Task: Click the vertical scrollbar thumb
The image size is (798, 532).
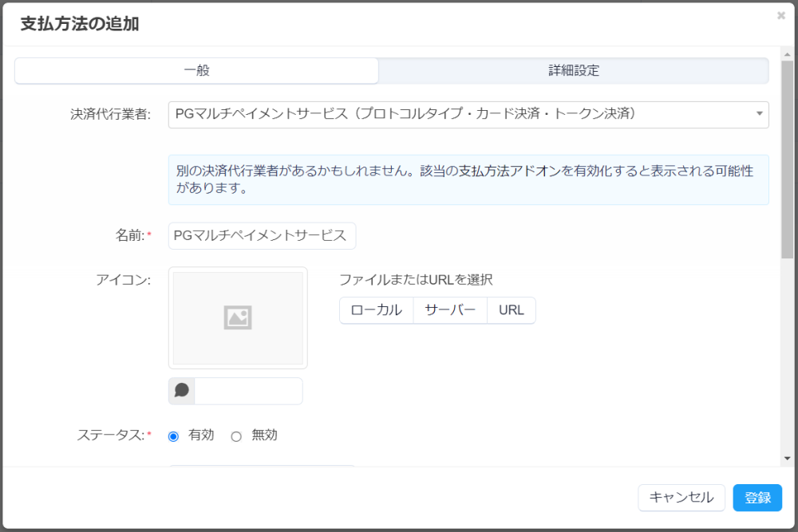Action: pyautogui.click(x=788, y=160)
